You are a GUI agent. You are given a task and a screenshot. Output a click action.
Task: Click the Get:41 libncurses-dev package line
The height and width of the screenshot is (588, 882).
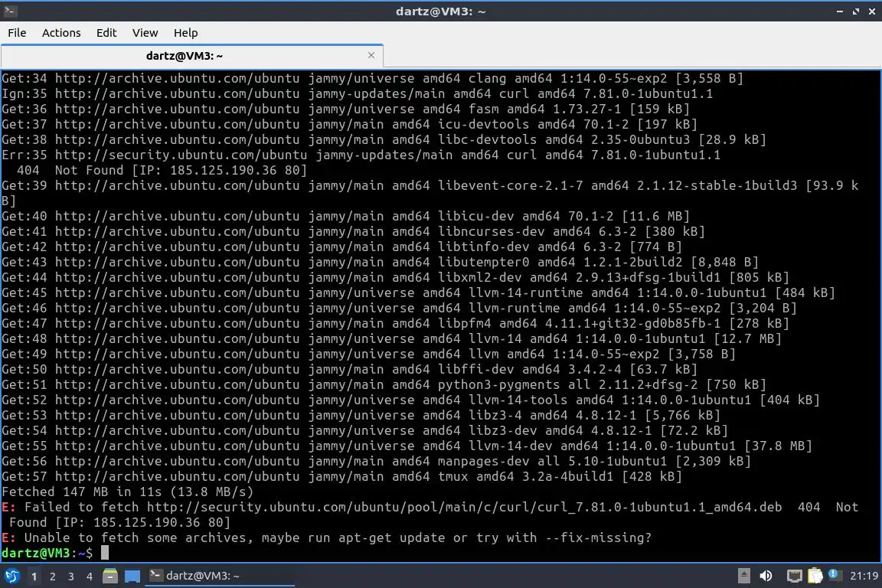click(x=353, y=231)
